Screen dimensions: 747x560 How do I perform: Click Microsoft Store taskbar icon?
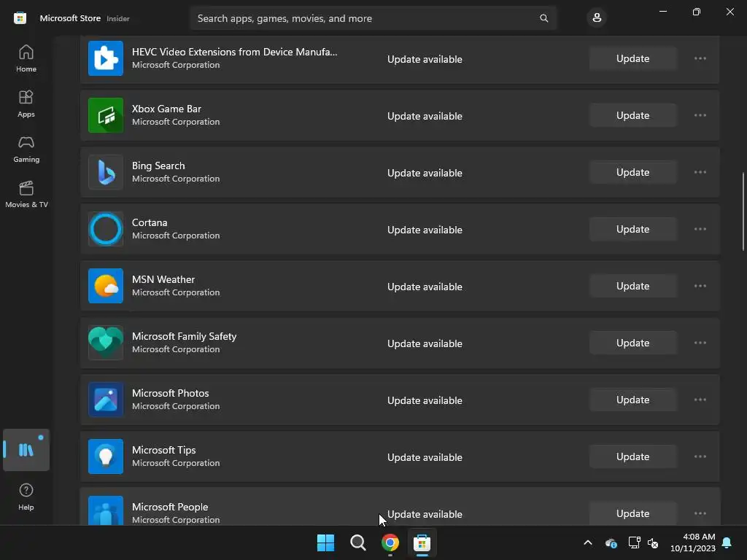coord(422,542)
